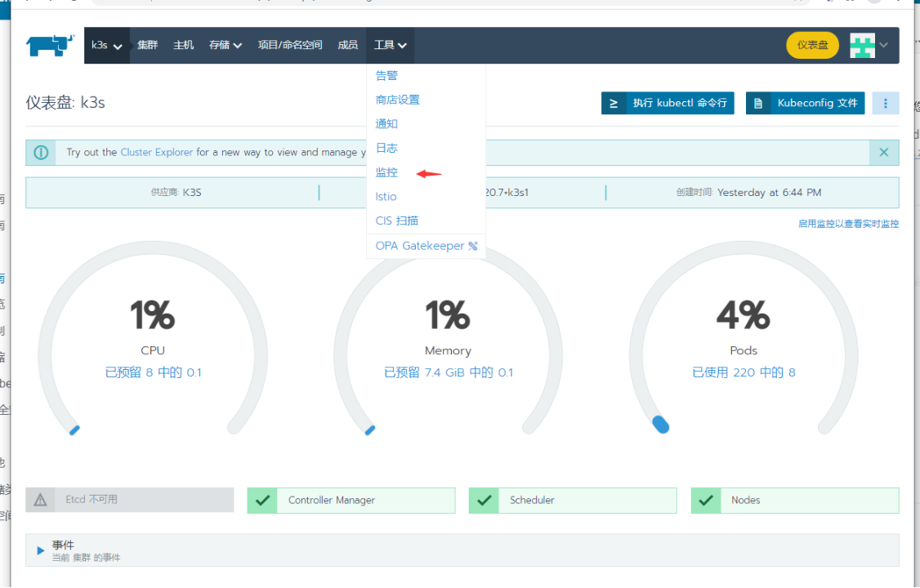Click the Nodes green checkmark icon
Viewport: 920px width, 588px height.
(x=706, y=500)
